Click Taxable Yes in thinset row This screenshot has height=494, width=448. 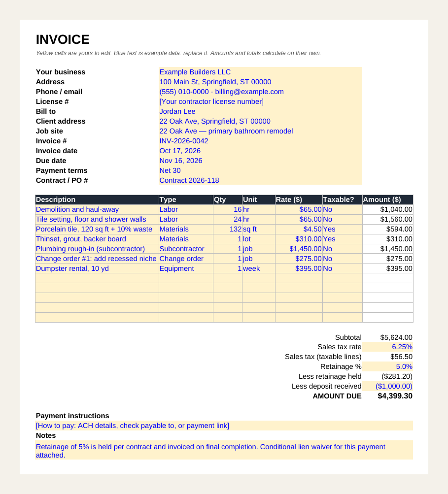[x=343, y=239]
